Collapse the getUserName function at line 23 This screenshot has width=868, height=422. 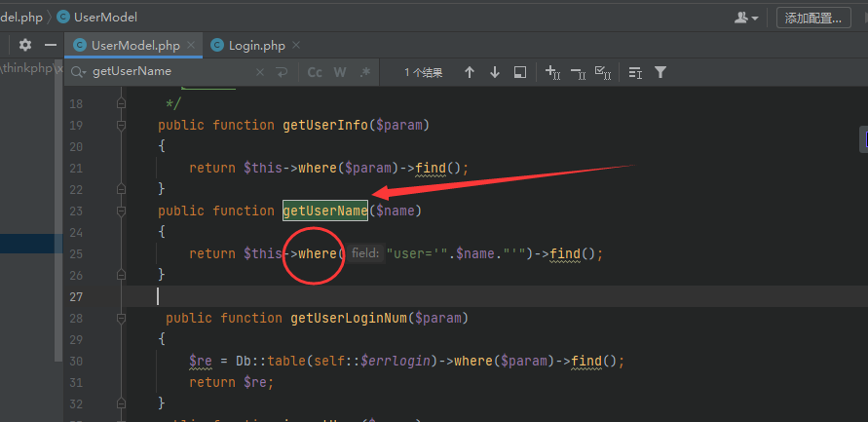(x=121, y=211)
